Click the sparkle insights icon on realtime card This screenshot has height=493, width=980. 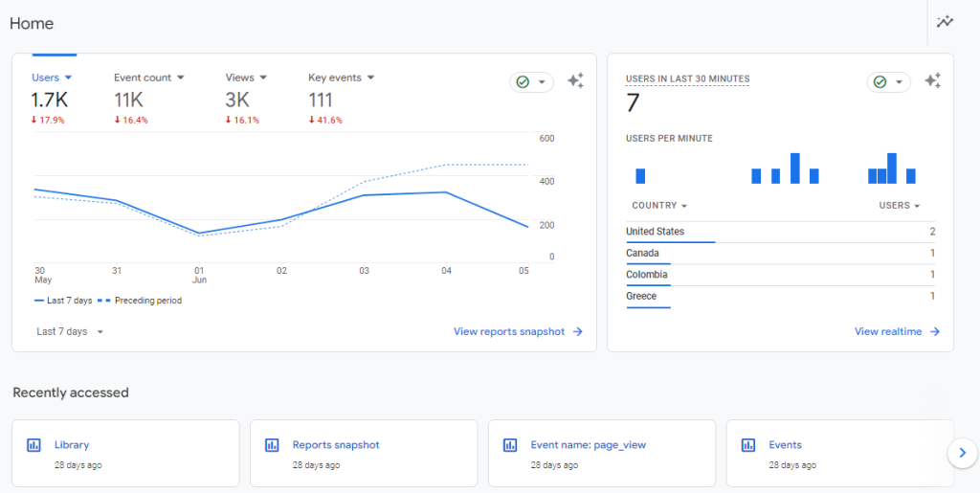[x=932, y=81]
